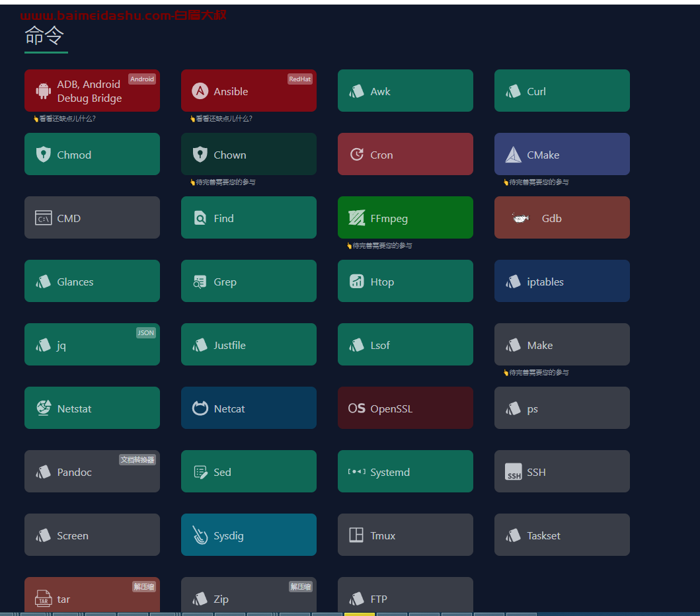Viewport: 700px width, 616px height.
Task: Click the 待完善需要您的参与 note under CMake
Action: click(x=536, y=182)
